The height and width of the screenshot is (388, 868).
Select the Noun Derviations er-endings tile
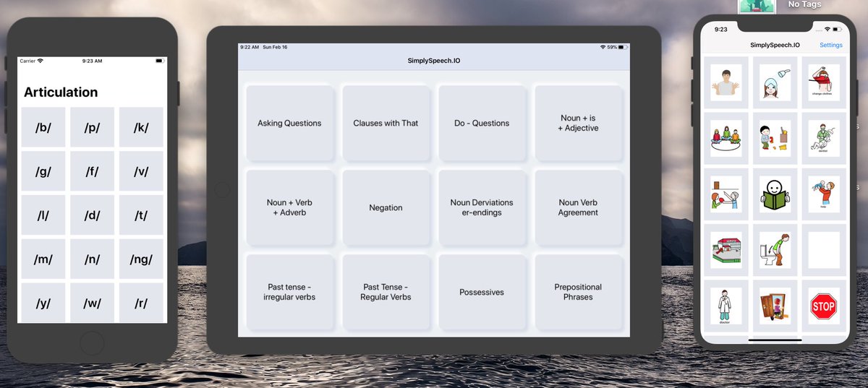coord(482,207)
